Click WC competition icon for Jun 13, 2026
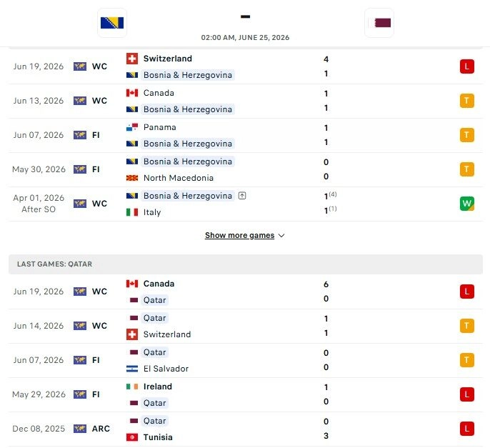This screenshot has width=490, height=448. point(80,101)
